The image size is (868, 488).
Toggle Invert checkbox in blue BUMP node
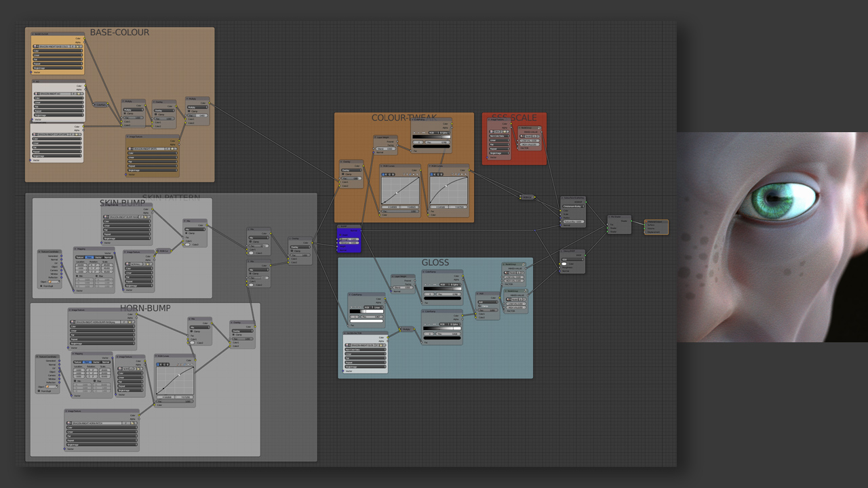coord(340,235)
